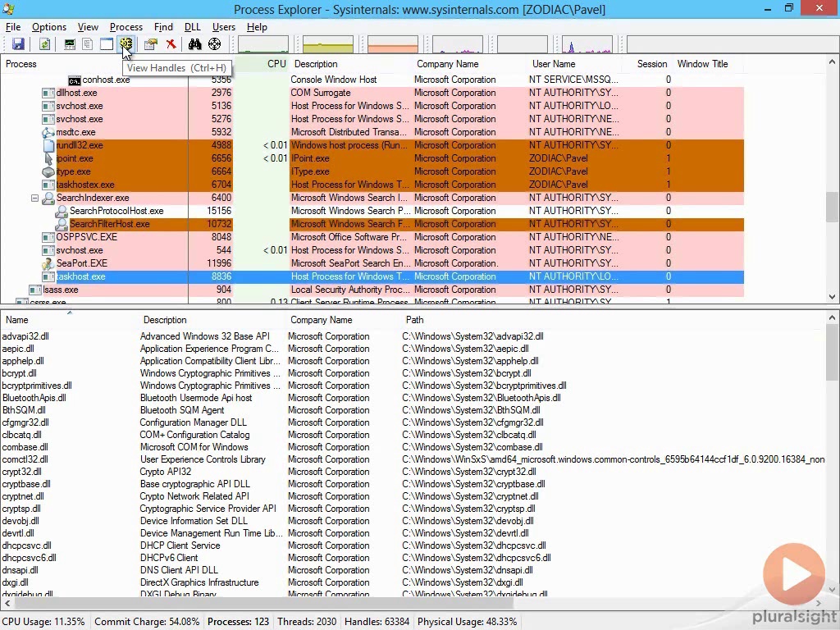Click the orange physical memory mini graph
Screen dimensions: 840x630
(393, 44)
